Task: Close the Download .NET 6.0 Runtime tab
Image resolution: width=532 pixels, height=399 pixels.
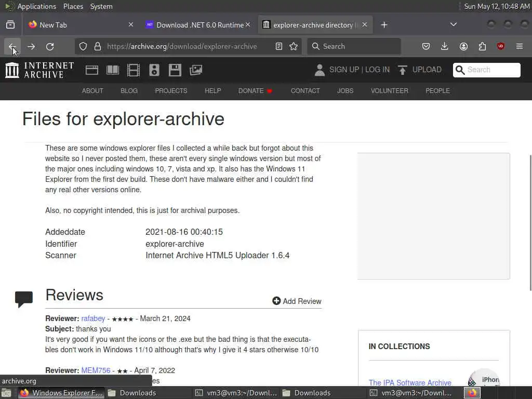Action: [x=248, y=25]
